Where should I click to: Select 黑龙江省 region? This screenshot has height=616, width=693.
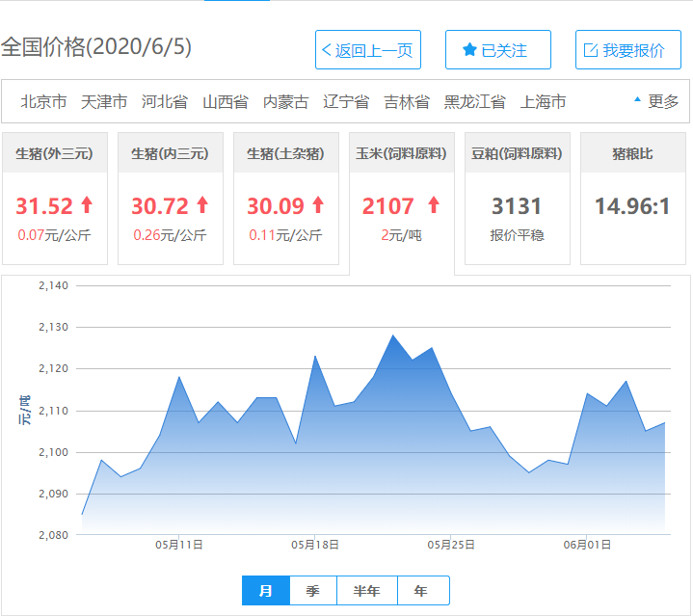coord(474,101)
